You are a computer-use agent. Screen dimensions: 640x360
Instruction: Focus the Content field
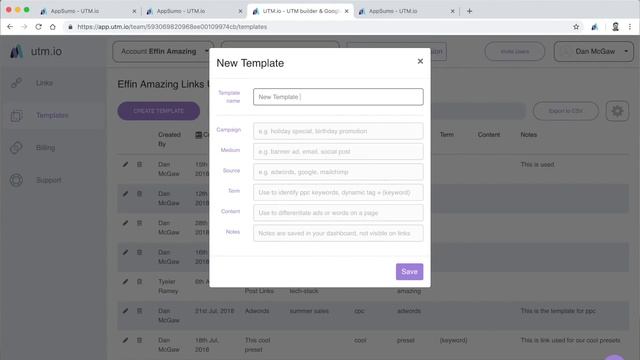click(x=338, y=213)
